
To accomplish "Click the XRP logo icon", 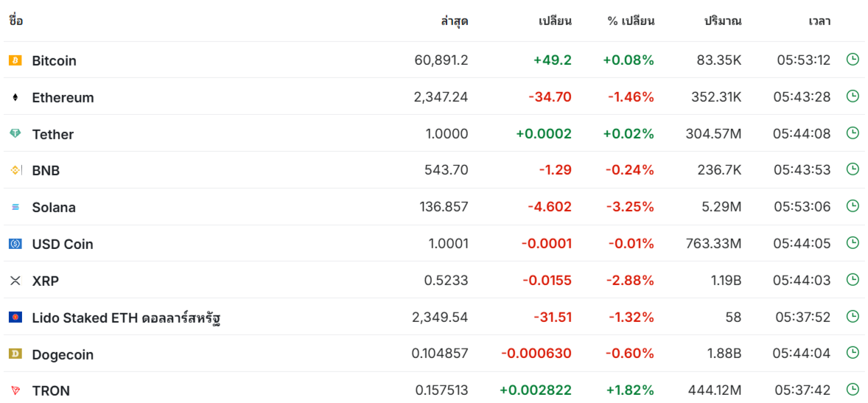I will [x=15, y=281].
